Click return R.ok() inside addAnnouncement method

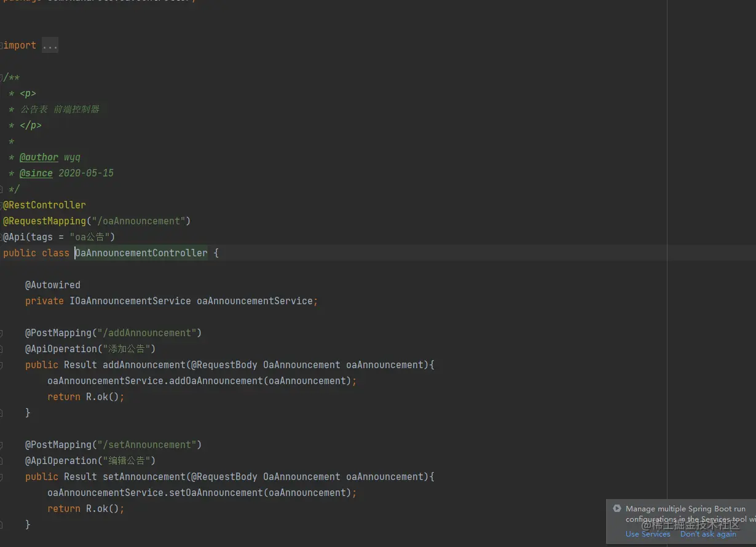point(86,397)
